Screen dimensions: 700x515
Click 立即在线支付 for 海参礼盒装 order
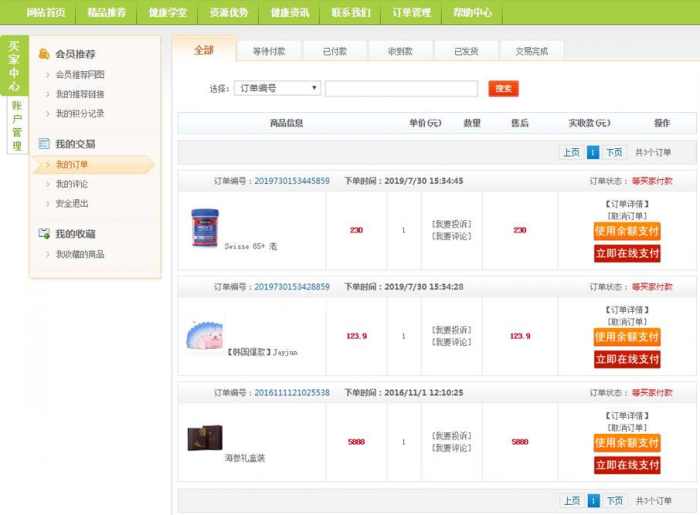coord(627,465)
